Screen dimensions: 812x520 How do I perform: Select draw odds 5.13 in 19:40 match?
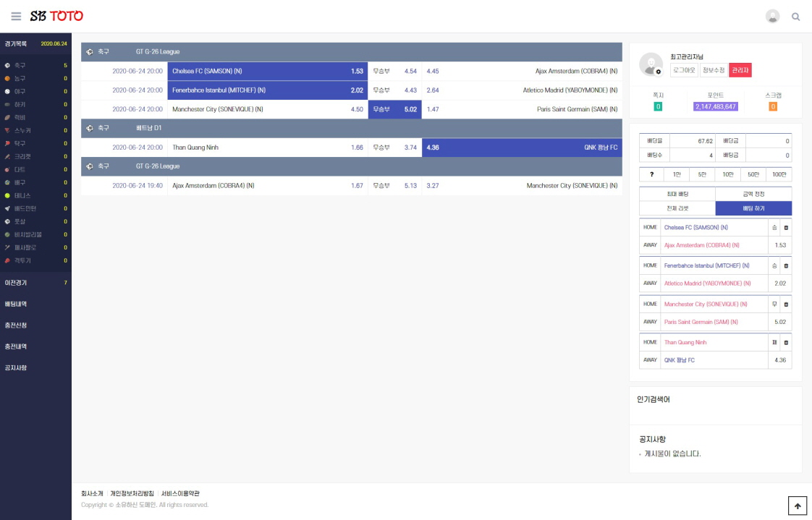(x=394, y=186)
